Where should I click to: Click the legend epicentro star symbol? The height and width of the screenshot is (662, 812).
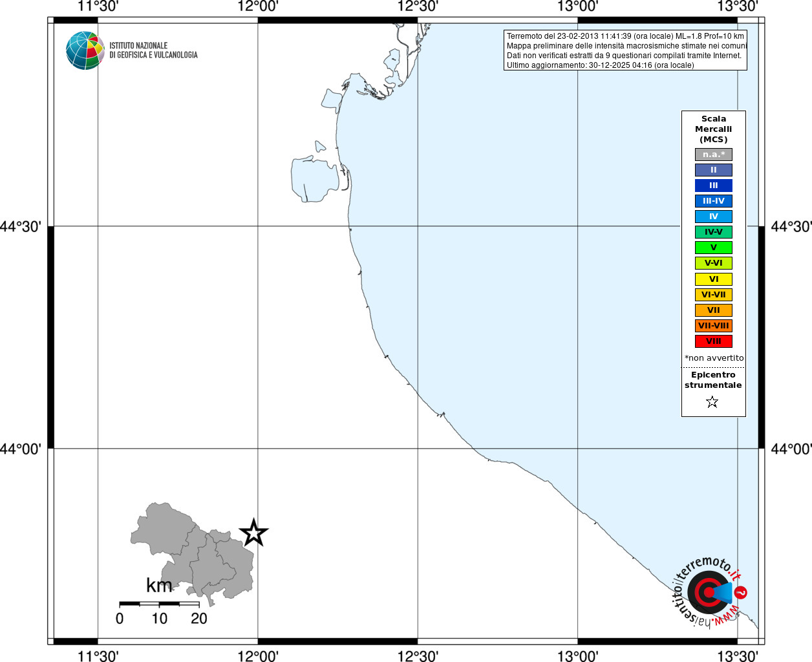click(x=712, y=402)
